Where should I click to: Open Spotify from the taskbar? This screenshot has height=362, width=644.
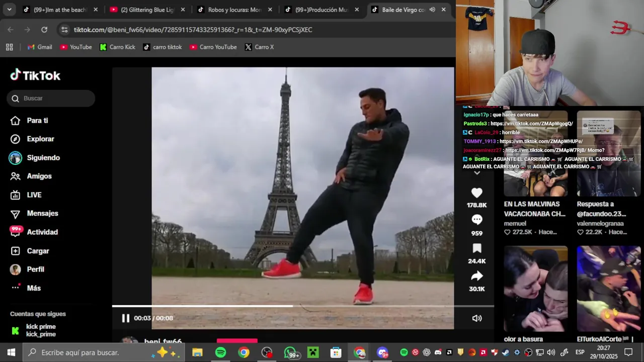click(220, 352)
